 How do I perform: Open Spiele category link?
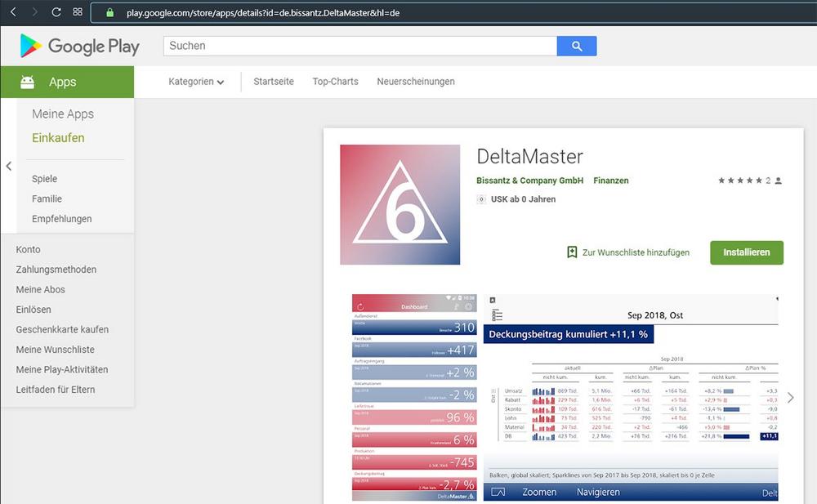44,179
